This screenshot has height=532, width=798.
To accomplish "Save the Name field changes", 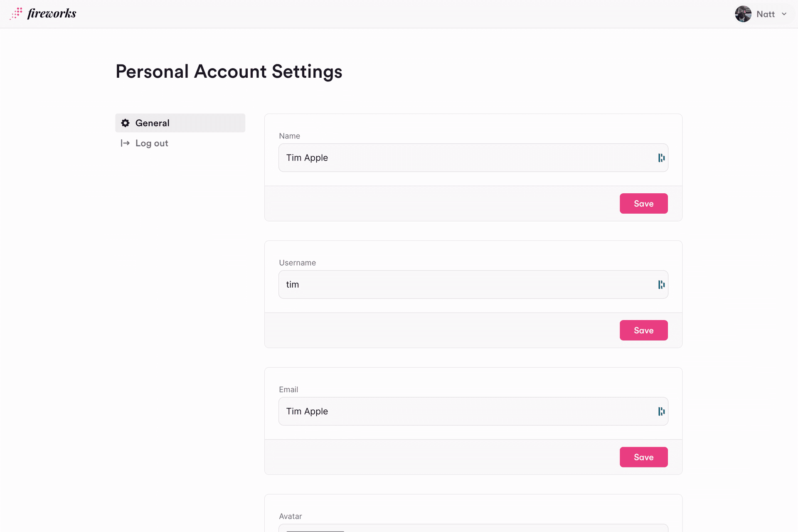I will 643,204.
